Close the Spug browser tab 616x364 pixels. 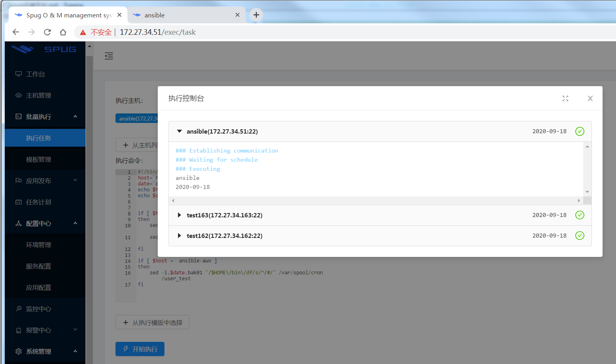tap(119, 15)
